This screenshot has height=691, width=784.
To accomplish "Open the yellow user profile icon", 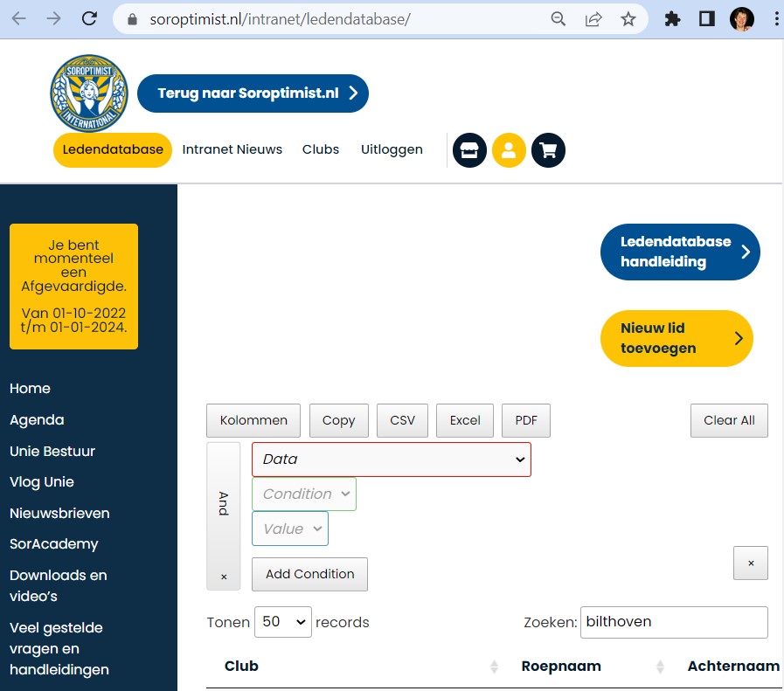I will 509,150.
